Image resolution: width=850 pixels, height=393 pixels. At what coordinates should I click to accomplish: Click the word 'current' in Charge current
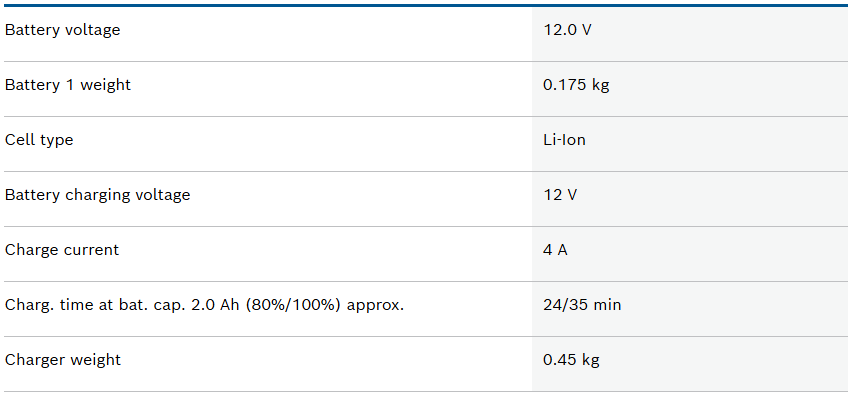pyautogui.click(x=92, y=250)
